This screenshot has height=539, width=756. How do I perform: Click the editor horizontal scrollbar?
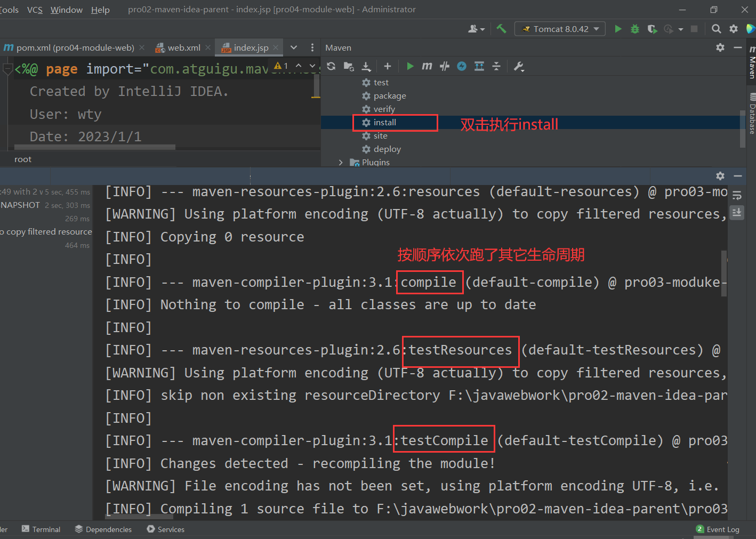tap(94, 147)
